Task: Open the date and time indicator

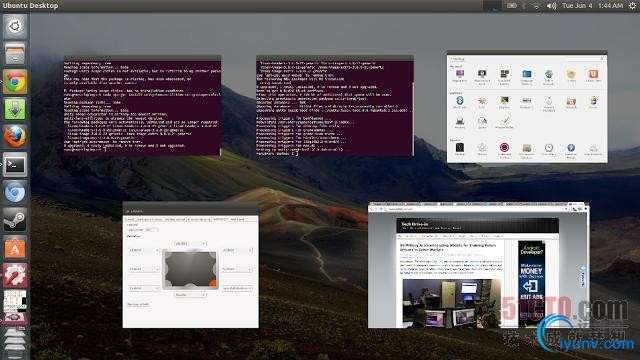Action: 592,6
